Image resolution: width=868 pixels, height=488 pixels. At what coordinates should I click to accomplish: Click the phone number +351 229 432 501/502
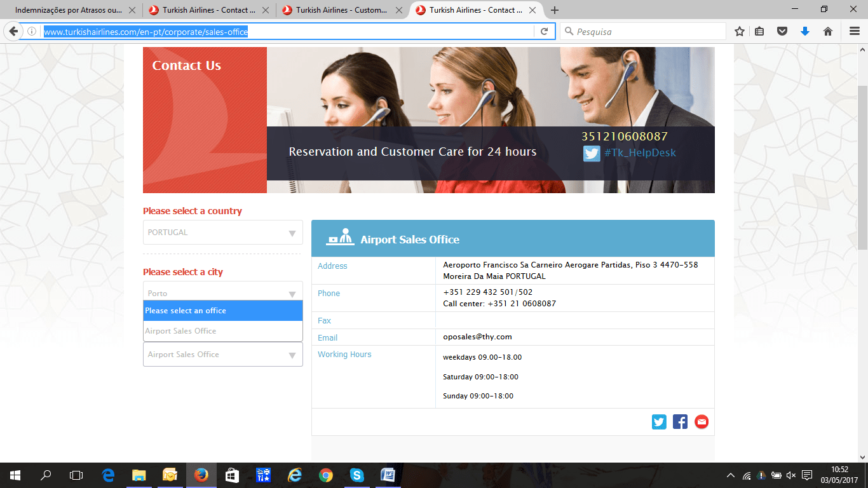pos(487,292)
